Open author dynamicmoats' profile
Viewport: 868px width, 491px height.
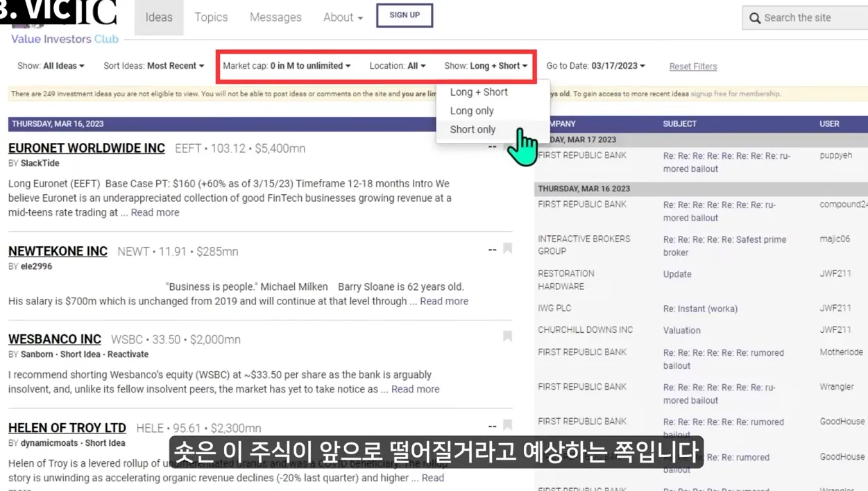[49, 443]
